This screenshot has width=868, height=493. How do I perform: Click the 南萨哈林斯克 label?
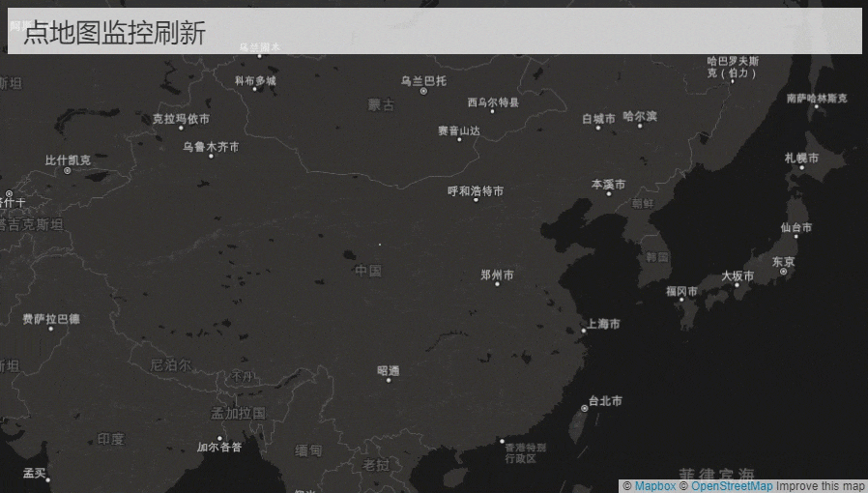click(x=817, y=98)
